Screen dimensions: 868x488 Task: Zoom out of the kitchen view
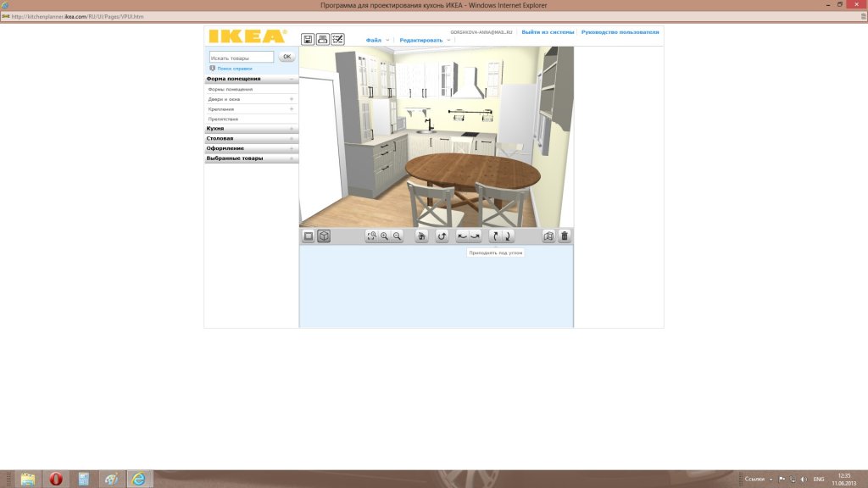(x=397, y=236)
